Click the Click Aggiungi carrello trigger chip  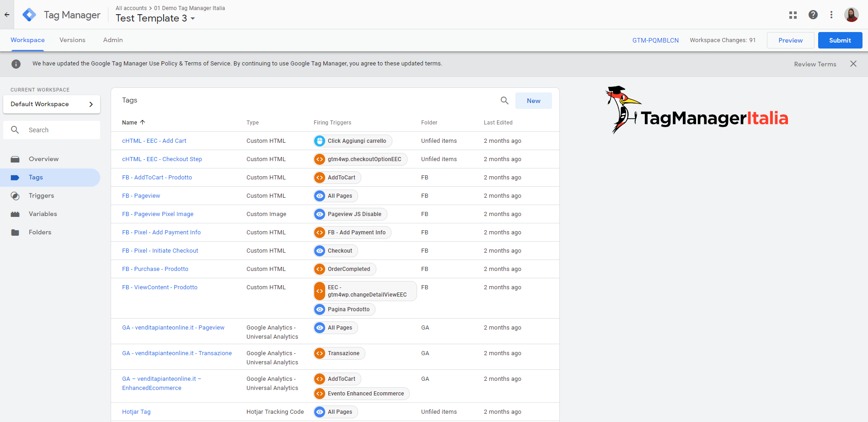tap(353, 141)
